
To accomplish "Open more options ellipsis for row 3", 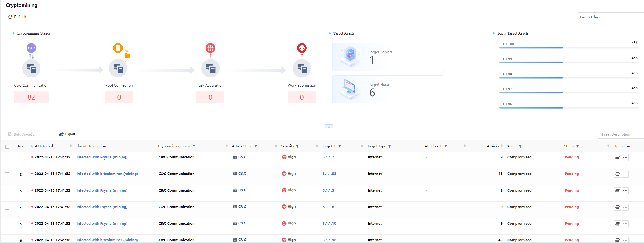I will tap(625, 191).
